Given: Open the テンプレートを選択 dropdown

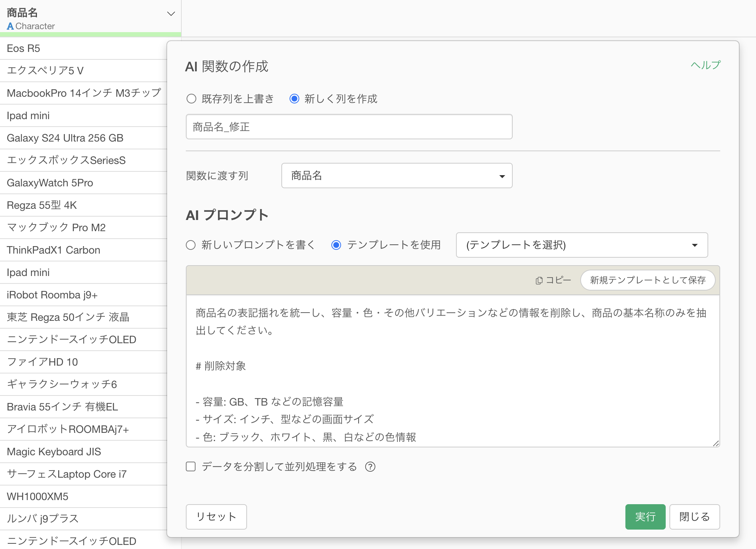Looking at the screenshot, I should [x=581, y=245].
